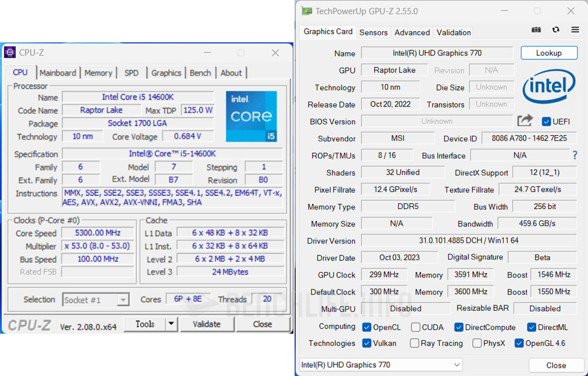
Task: Click the Memory Type DDR5 value
Action: point(408,206)
